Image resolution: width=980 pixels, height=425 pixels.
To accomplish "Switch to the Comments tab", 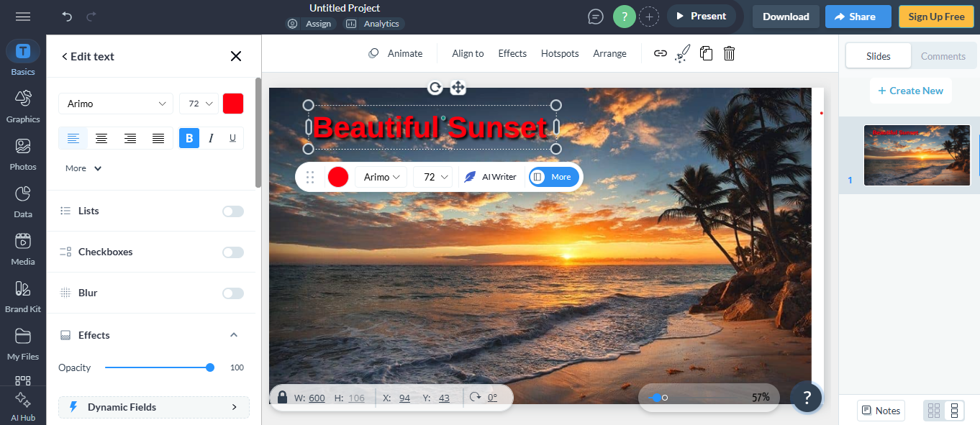I will [943, 55].
